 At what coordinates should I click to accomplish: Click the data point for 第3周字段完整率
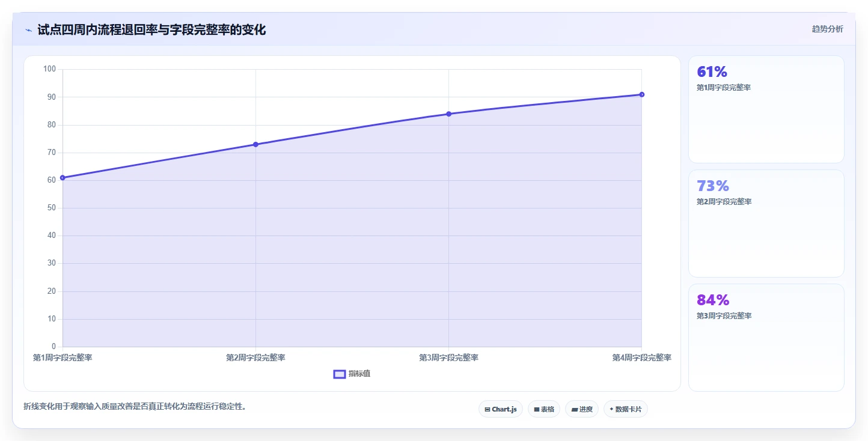coord(448,114)
